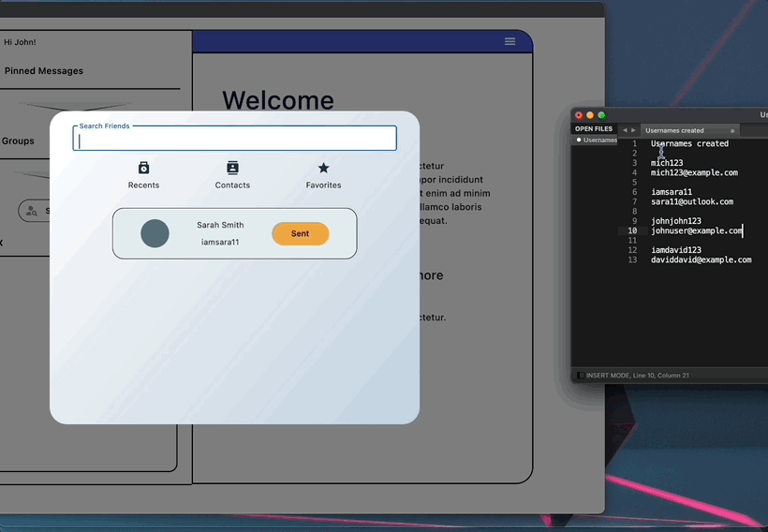Screen dimensions: 768x532
Task: Click line 6 iamsara11 in the editor
Action: click(672, 192)
